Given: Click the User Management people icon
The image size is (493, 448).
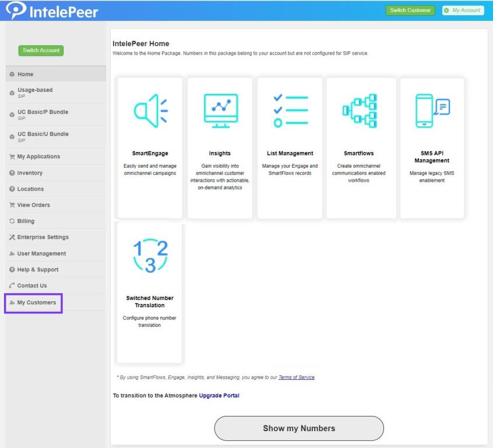Looking at the screenshot, I should (12, 253).
